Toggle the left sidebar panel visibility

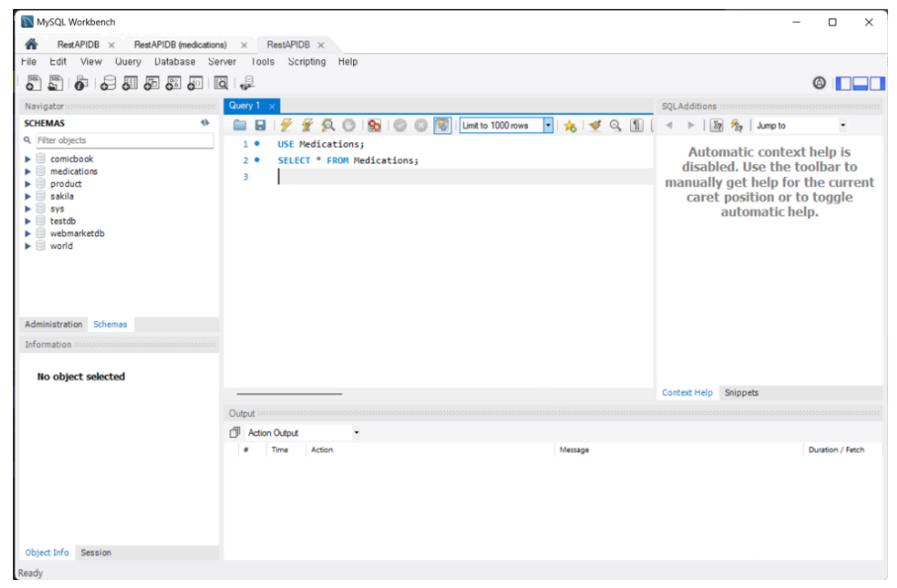tap(844, 83)
